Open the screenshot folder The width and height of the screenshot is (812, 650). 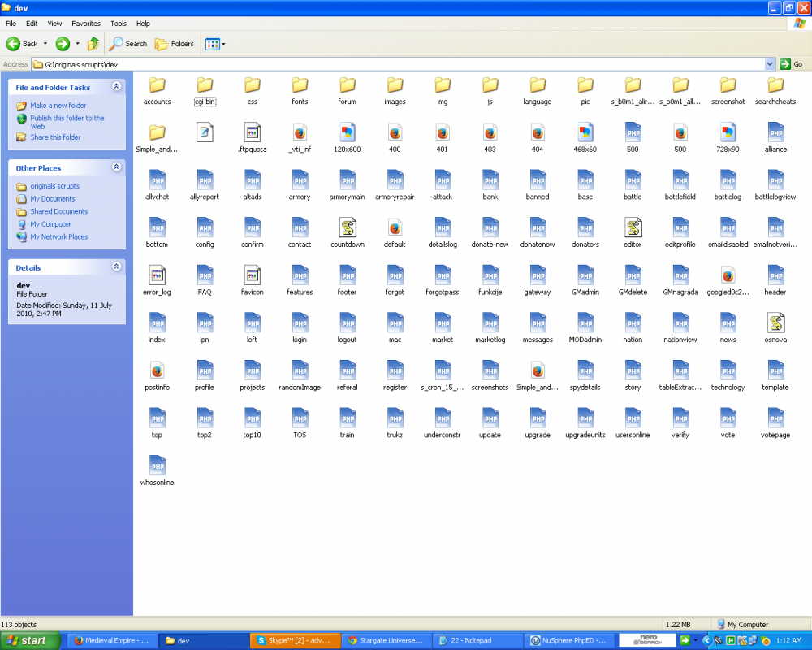[x=728, y=91]
